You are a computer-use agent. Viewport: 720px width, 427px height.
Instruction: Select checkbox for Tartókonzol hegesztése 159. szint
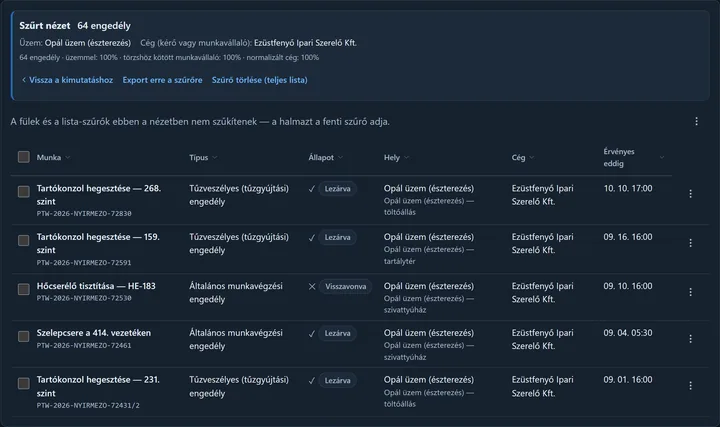(23, 240)
